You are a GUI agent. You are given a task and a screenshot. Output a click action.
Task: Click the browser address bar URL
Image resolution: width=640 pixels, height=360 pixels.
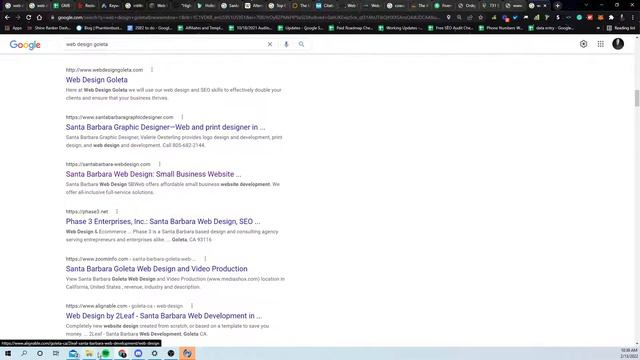248,18
